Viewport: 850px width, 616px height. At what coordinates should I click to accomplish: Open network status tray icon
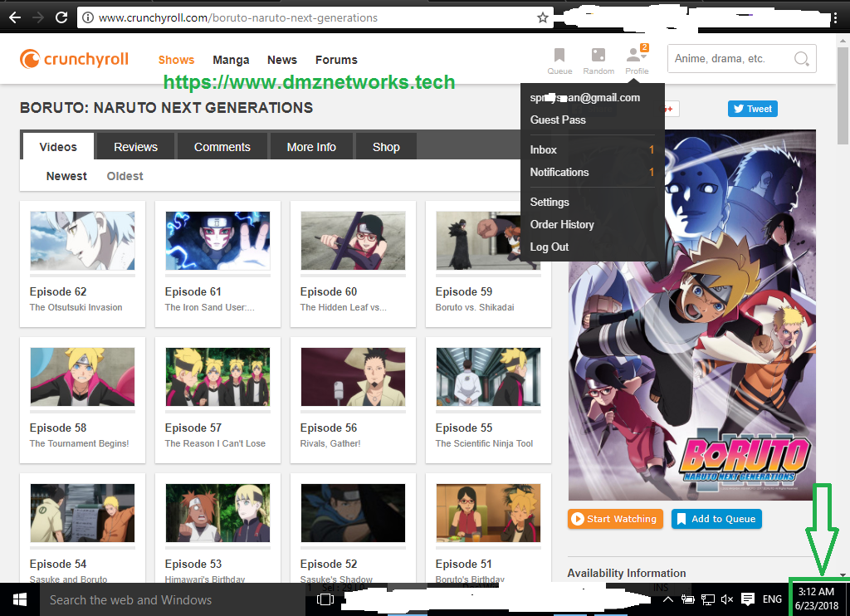click(x=707, y=599)
